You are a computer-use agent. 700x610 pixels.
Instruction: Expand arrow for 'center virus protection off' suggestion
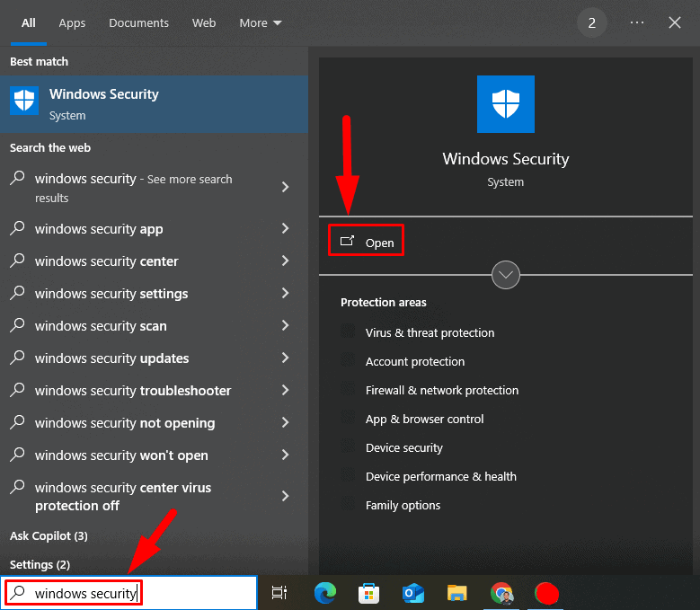285,496
